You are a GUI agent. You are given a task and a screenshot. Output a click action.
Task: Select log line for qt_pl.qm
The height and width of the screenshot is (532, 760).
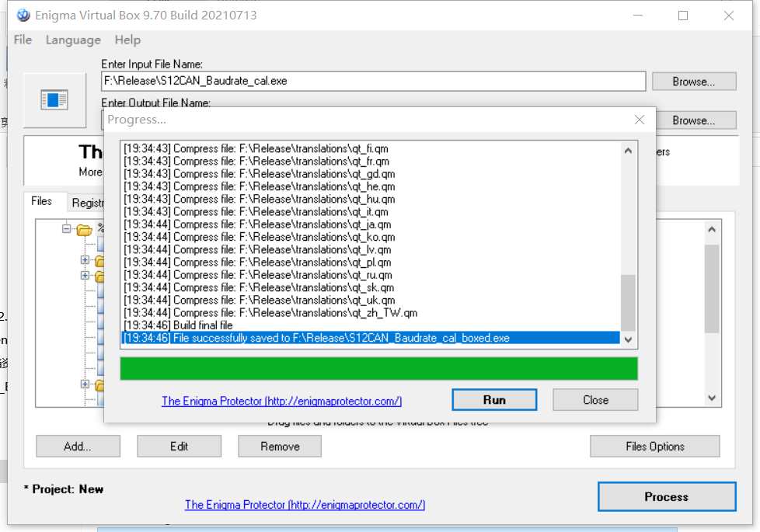371,263
